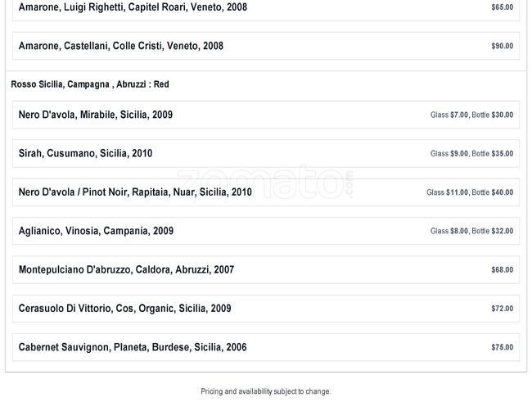This screenshot has width=532, height=402.
Task: Select the Amarone, Castellani, Colle Cristi entry
Action: point(121,46)
